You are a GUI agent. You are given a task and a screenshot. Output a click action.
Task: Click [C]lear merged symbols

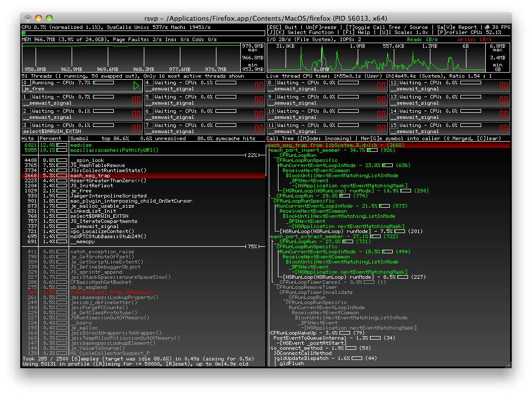[x=487, y=138]
